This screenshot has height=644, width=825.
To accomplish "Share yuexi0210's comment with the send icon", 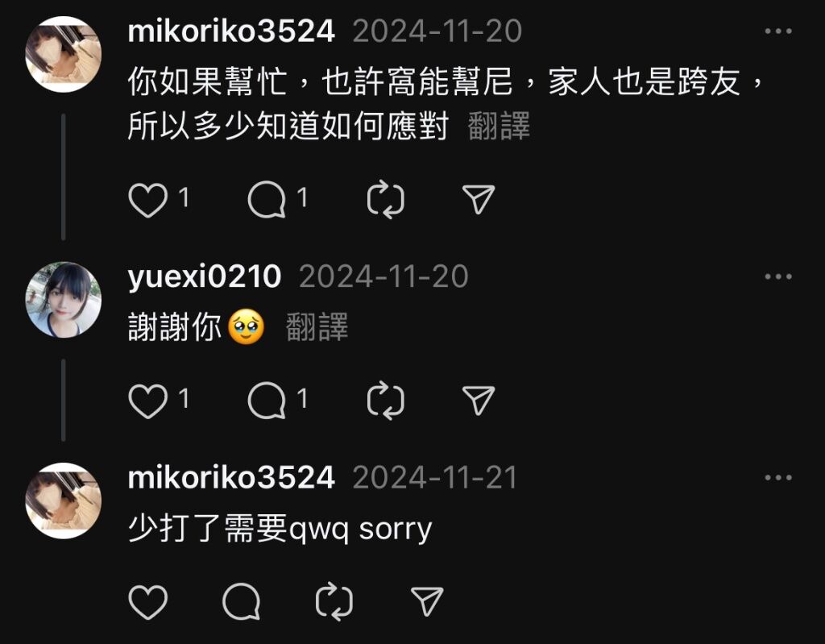I will point(479,401).
